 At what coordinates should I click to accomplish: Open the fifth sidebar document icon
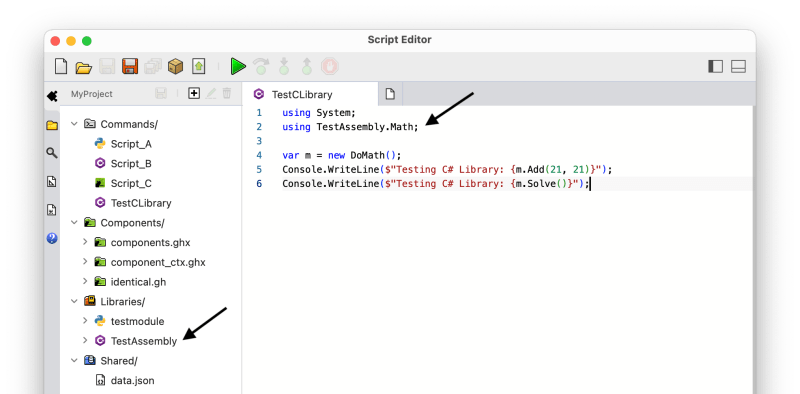click(x=52, y=210)
